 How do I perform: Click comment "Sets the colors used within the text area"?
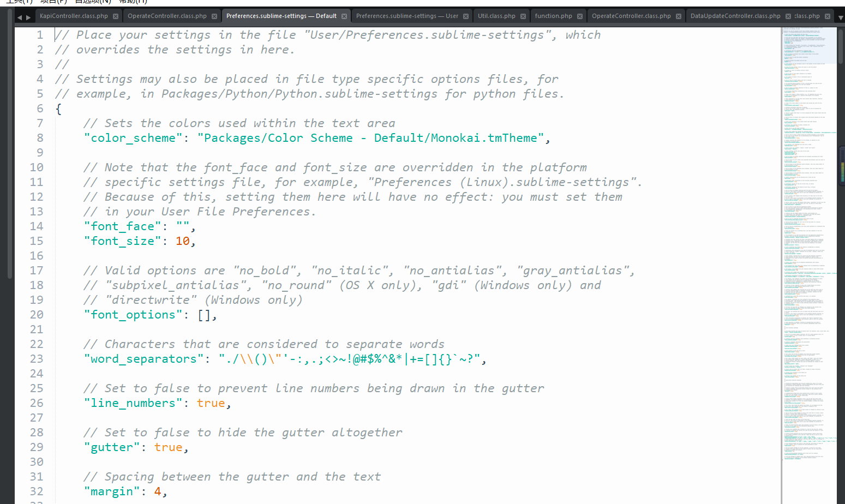239,123
